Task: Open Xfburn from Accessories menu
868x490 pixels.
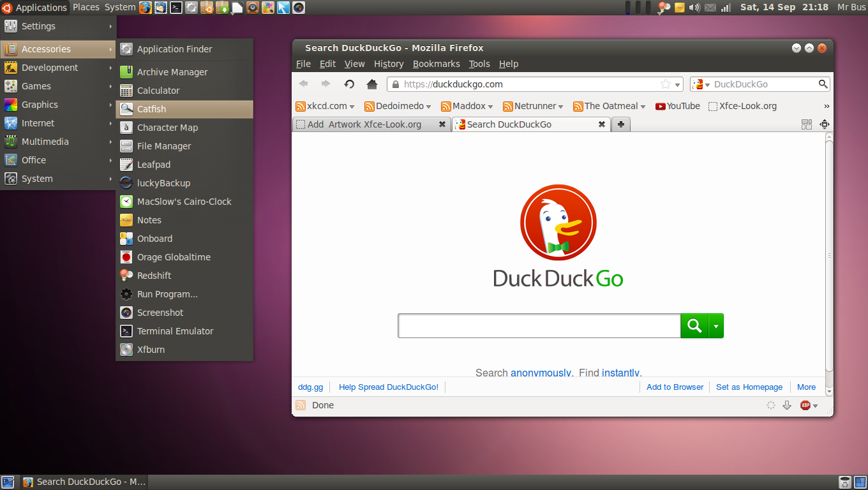Action: coord(184,350)
